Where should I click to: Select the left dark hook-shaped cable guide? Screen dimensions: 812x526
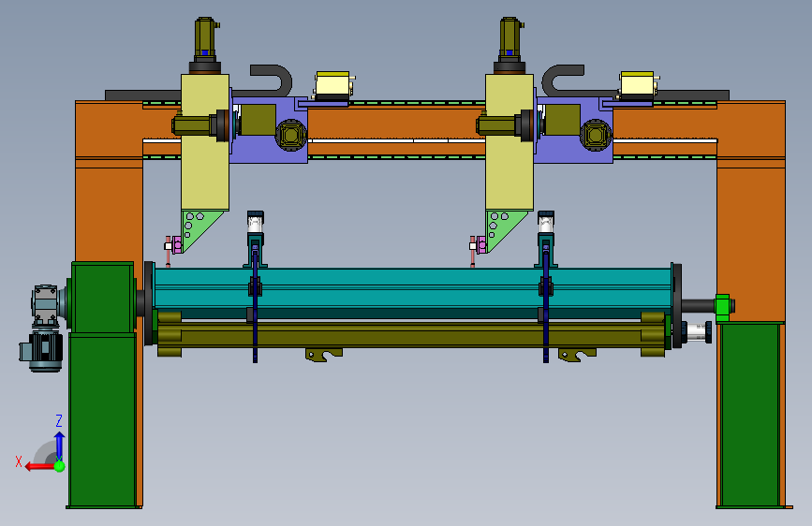point(272,80)
